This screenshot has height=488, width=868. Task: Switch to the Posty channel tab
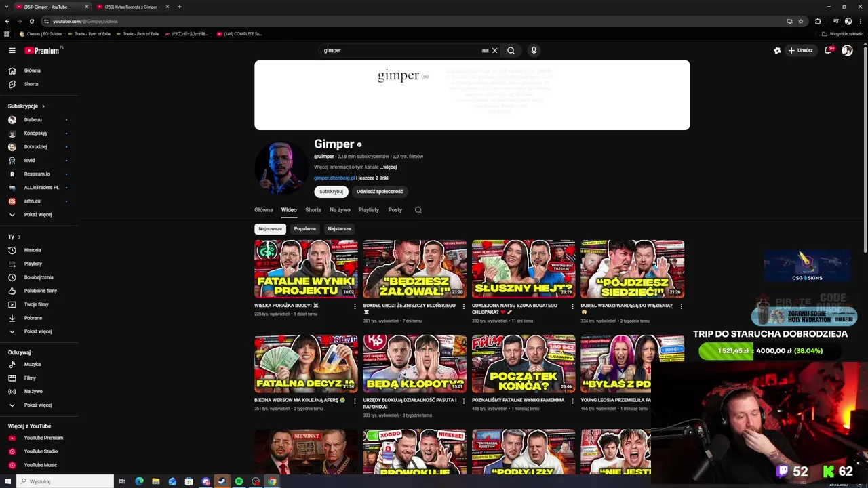click(x=395, y=210)
